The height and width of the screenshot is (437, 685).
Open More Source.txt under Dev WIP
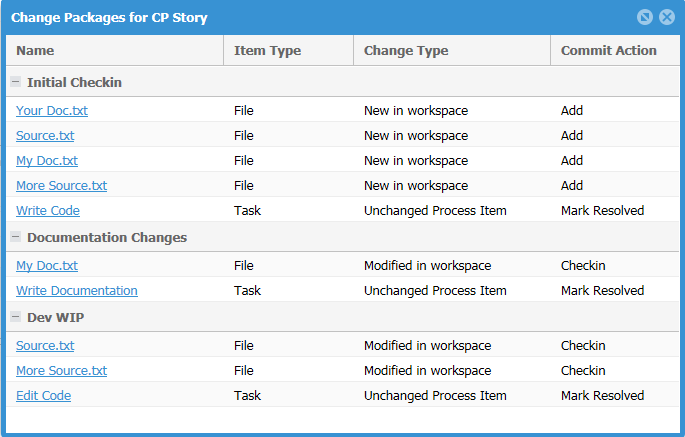[x=61, y=371]
